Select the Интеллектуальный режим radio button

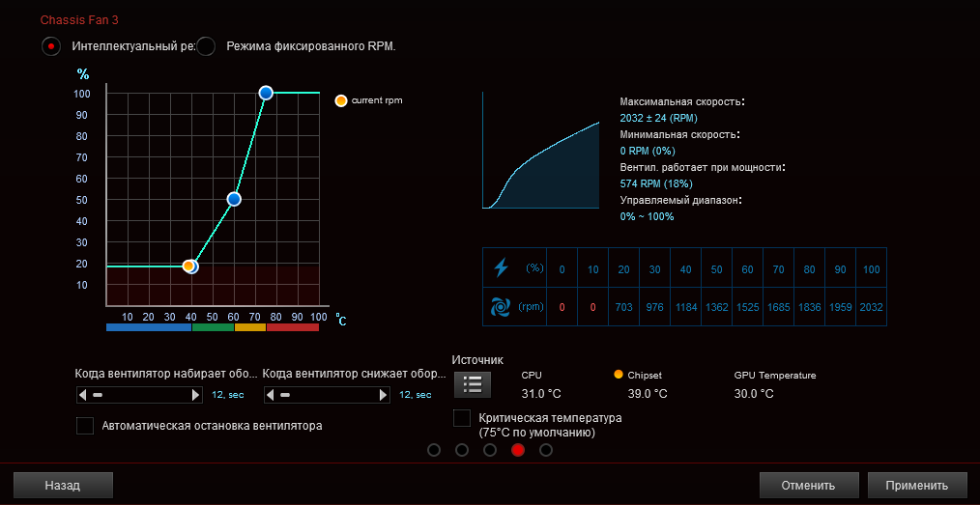[51, 46]
